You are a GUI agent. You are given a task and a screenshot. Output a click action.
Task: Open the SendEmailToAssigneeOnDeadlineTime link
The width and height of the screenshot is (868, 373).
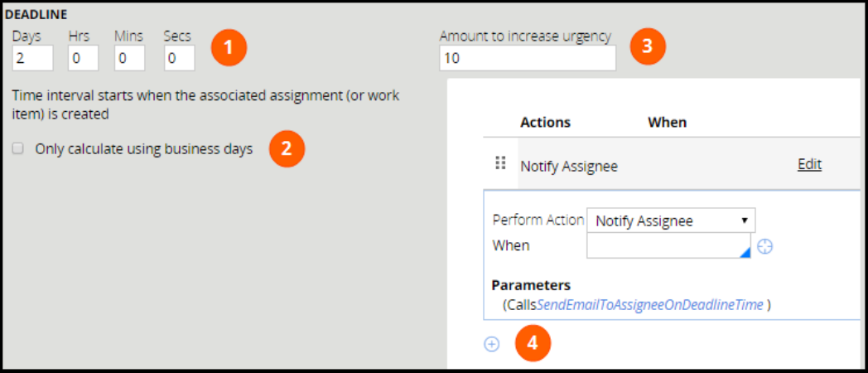[x=650, y=304]
